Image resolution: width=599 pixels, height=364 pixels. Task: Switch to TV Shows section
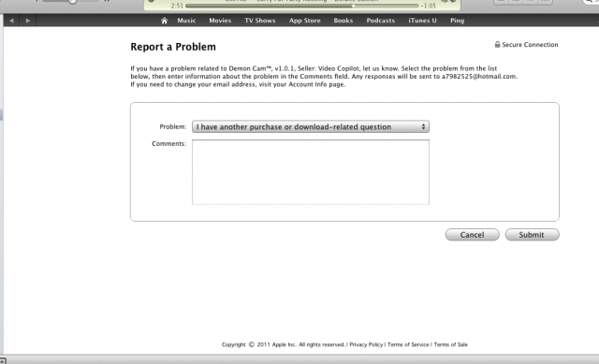click(260, 21)
